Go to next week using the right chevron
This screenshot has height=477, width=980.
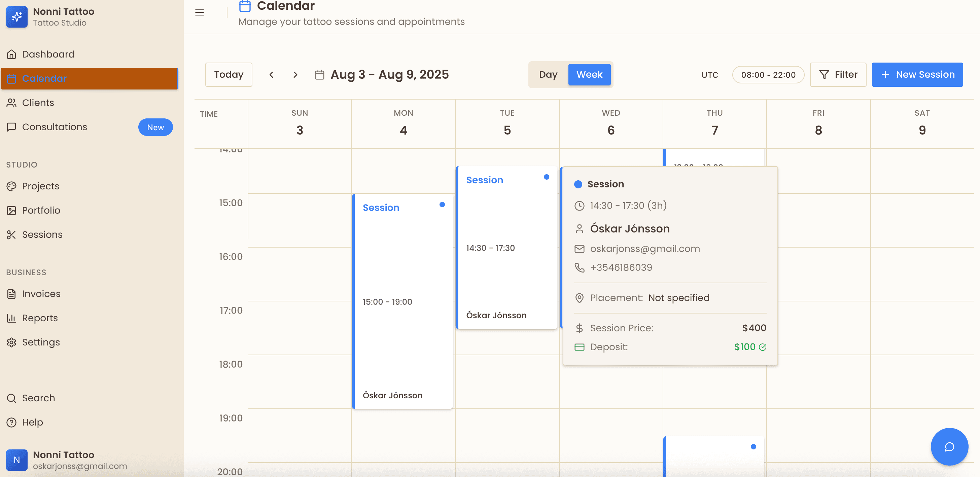click(295, 75)
